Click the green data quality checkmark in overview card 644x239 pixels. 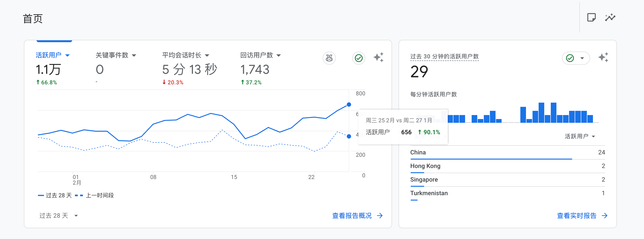[x=359, y=58]
